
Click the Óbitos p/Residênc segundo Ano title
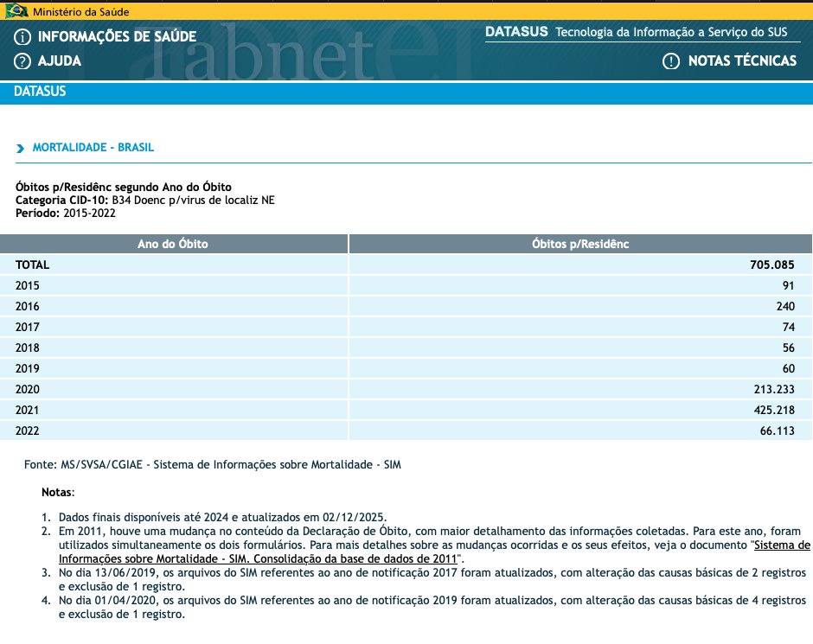[x=124, y=187]
